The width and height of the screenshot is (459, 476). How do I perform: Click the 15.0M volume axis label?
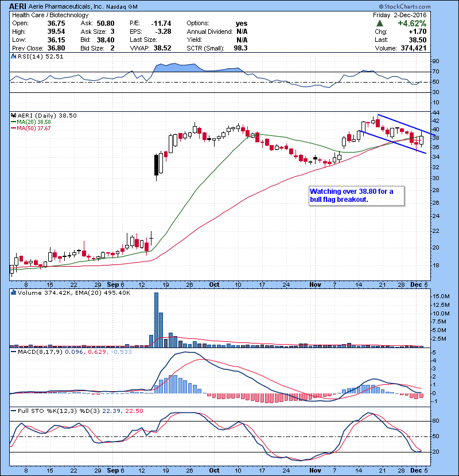point(441,296)
